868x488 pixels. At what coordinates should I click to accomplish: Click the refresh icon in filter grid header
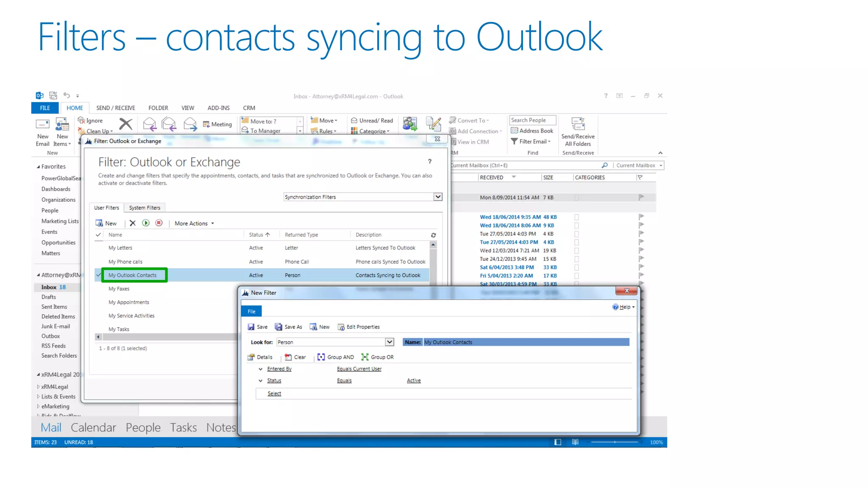pos(433,235)
